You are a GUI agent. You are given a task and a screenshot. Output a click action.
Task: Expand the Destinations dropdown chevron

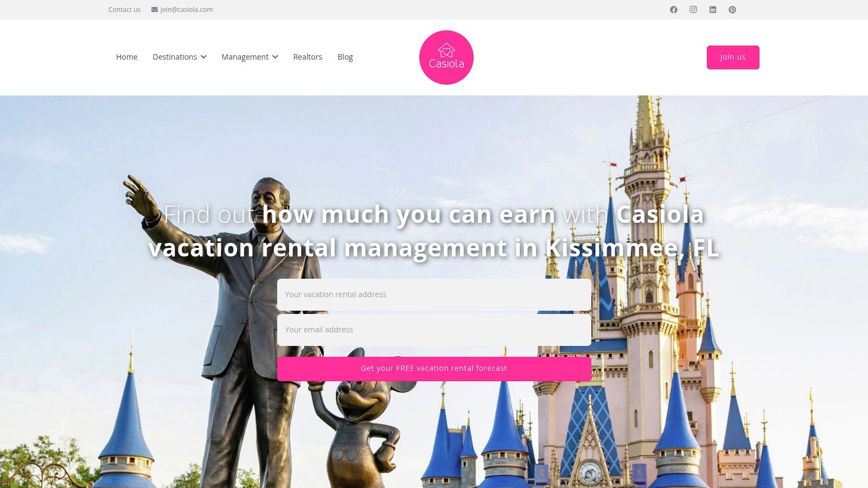(203, 57)
